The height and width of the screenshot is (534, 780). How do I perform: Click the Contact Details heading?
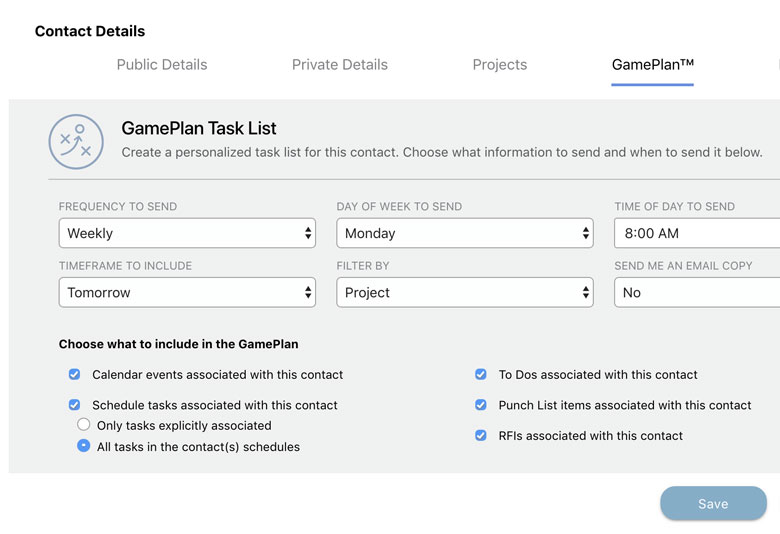[x=90, y=31]
